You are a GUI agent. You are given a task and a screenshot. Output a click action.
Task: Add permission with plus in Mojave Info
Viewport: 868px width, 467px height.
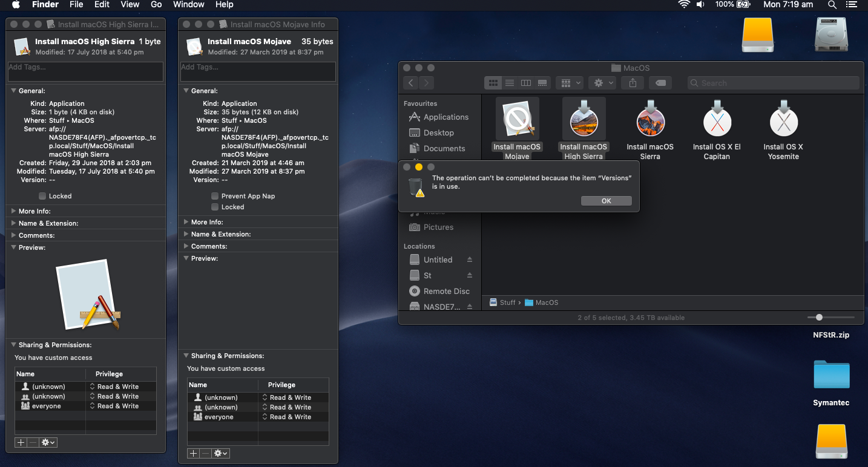click(x=194, y=453)
